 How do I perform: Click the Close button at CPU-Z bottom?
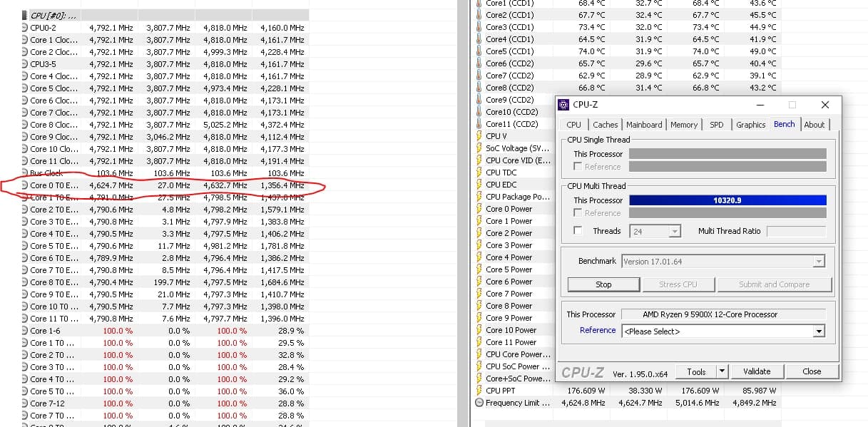tap(812, 371)
